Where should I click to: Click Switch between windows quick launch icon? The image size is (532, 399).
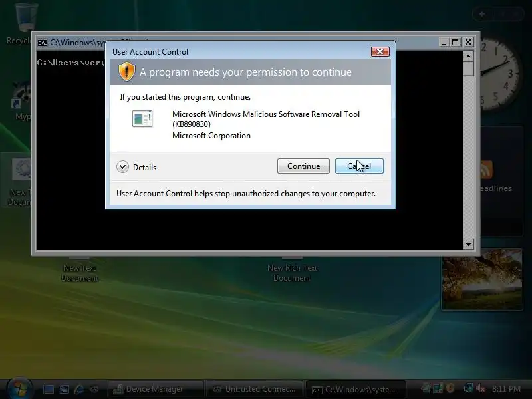pos(64,389)
